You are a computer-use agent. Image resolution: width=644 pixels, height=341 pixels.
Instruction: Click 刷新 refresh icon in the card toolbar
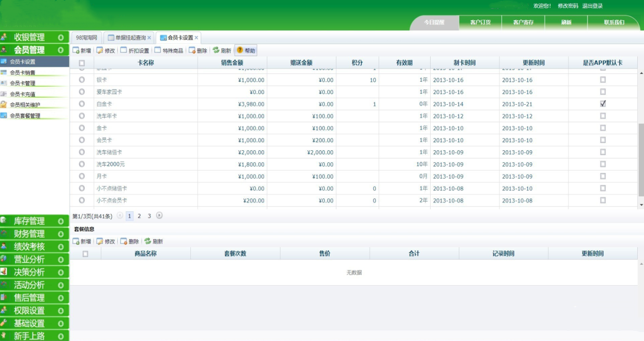click(216, 50)
